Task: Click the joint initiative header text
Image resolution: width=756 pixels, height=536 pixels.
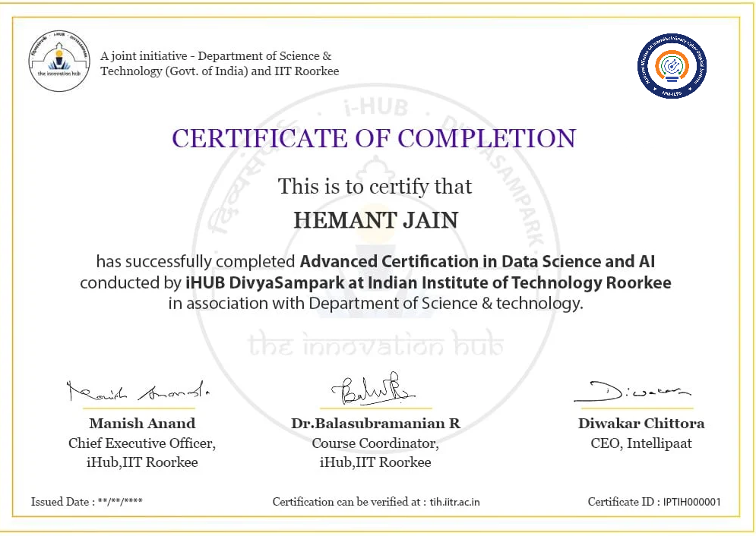Action: [x=220, y=64]
